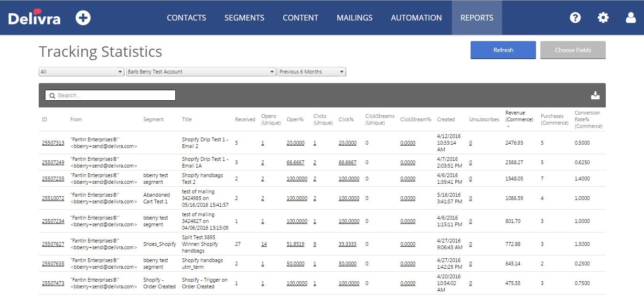Expand the Previous 6 Months dropdown
Viewport: 644px width, 296px height.
[x=311, y=72]
